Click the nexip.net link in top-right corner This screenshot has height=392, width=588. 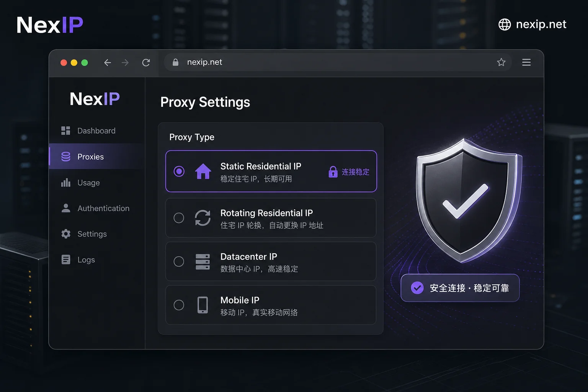532,24
